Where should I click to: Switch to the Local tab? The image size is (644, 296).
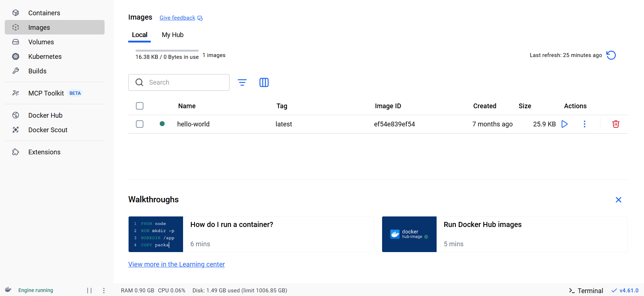tap(139, 35)
